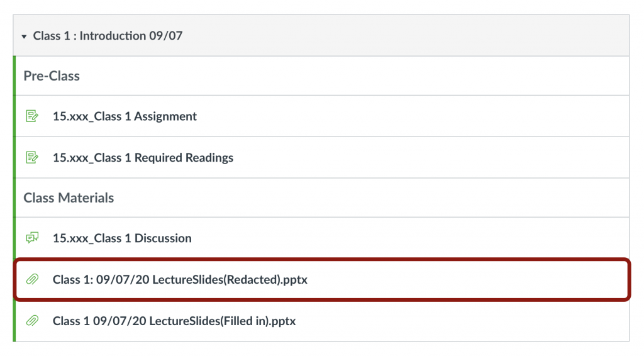Click the assignment icon beside Class 1 Assignment
The width and height of the screenshot is (644, 356).
pyautogui.click(x=32, y=116)
